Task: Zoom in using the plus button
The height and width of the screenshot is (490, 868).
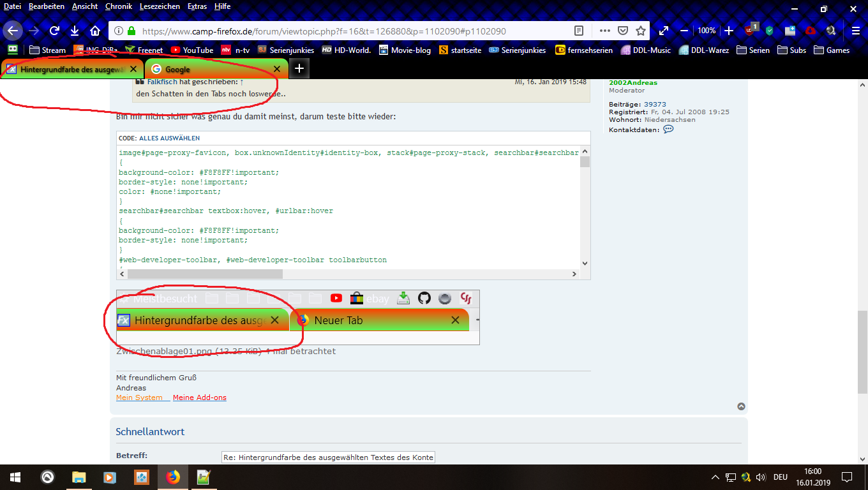Action: click(730, 31)
